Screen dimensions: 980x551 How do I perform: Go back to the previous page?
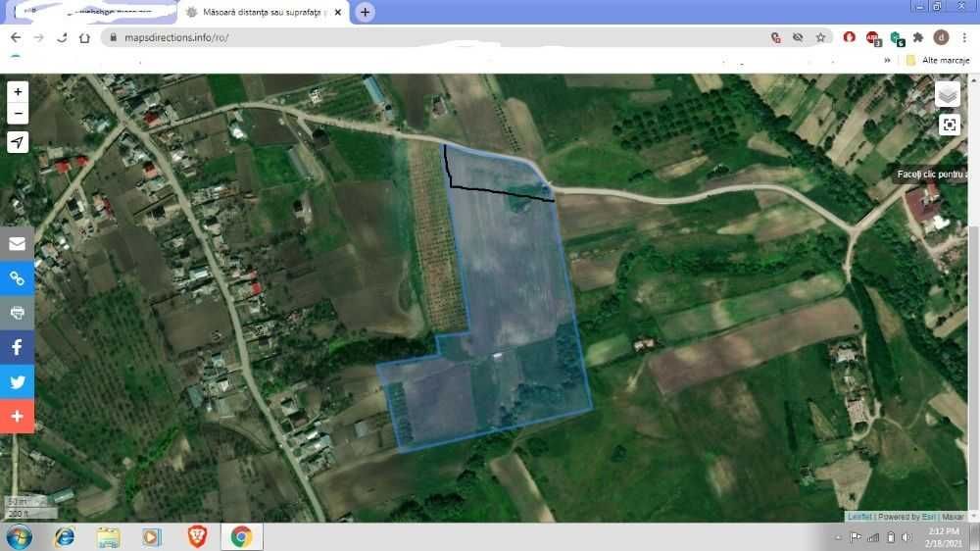tap(16, 37)
